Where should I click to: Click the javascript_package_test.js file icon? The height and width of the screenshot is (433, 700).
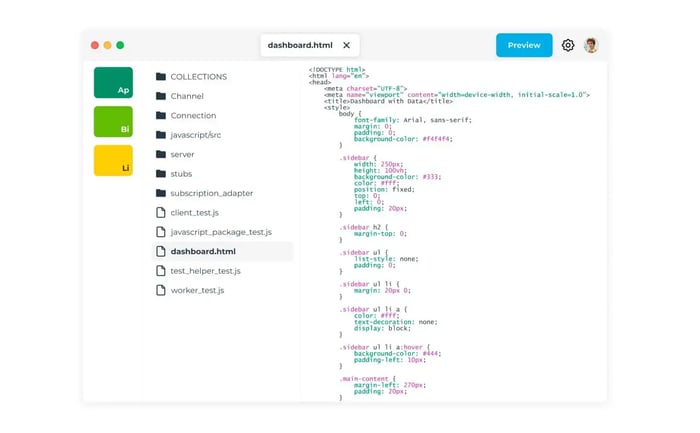coord(161,232)
